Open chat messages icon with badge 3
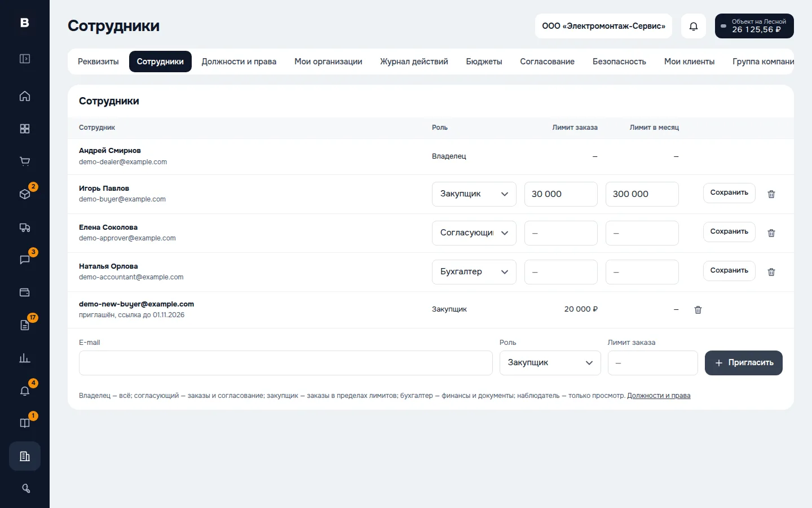Screen dimensions: 812x508 (25, 260)
